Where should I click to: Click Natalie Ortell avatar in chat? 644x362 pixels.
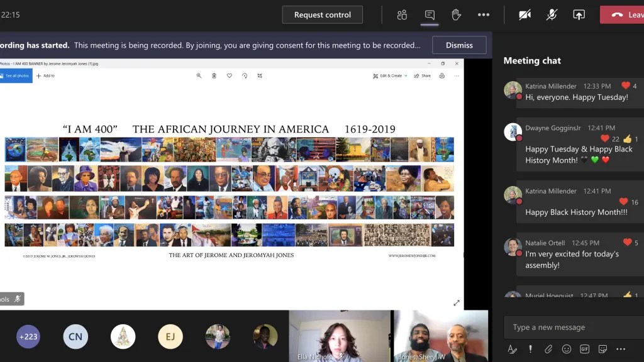click(513, 246)
